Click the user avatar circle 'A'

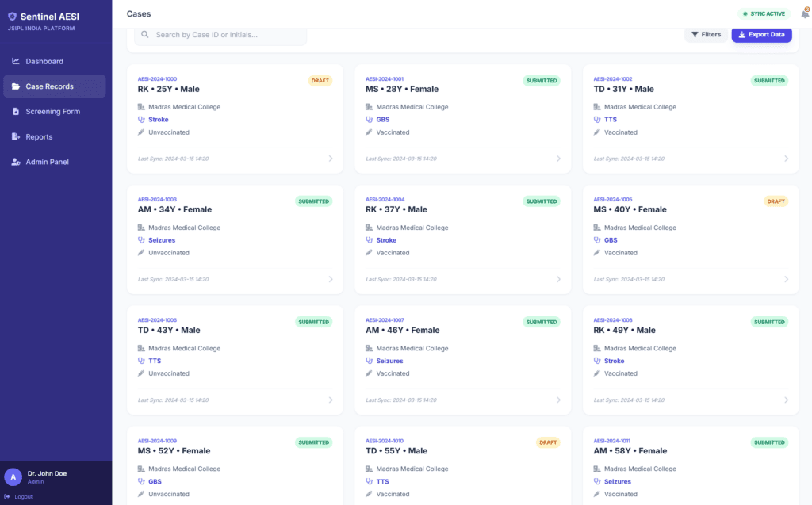click(x=13, y=476)
